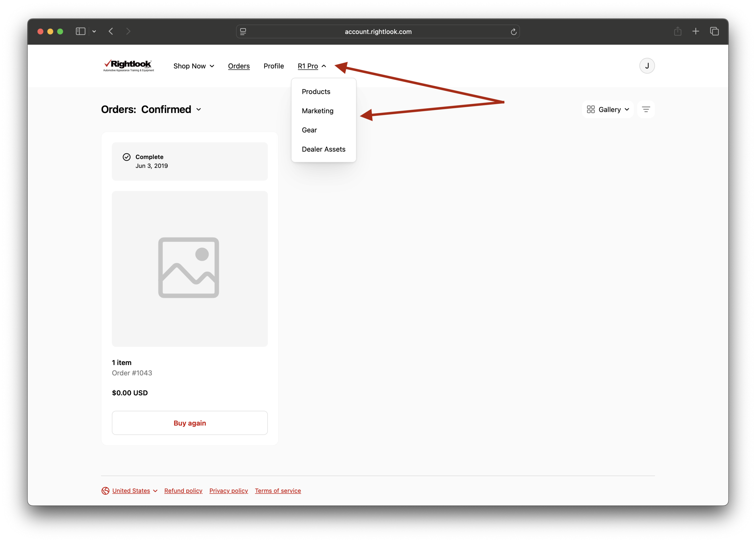Expand the Shop Now dropdown
Screen dimensions: 756x542
[194, 66]
